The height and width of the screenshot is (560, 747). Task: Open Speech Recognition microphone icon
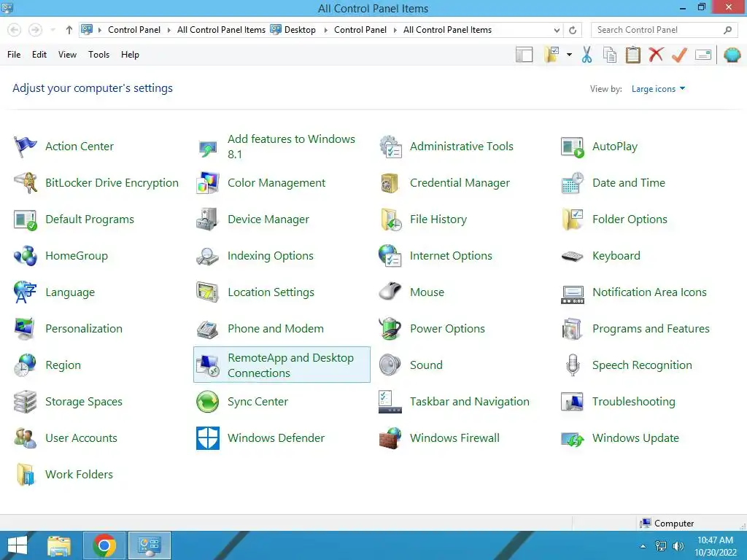pyautogui.click(x=573, y=365)
